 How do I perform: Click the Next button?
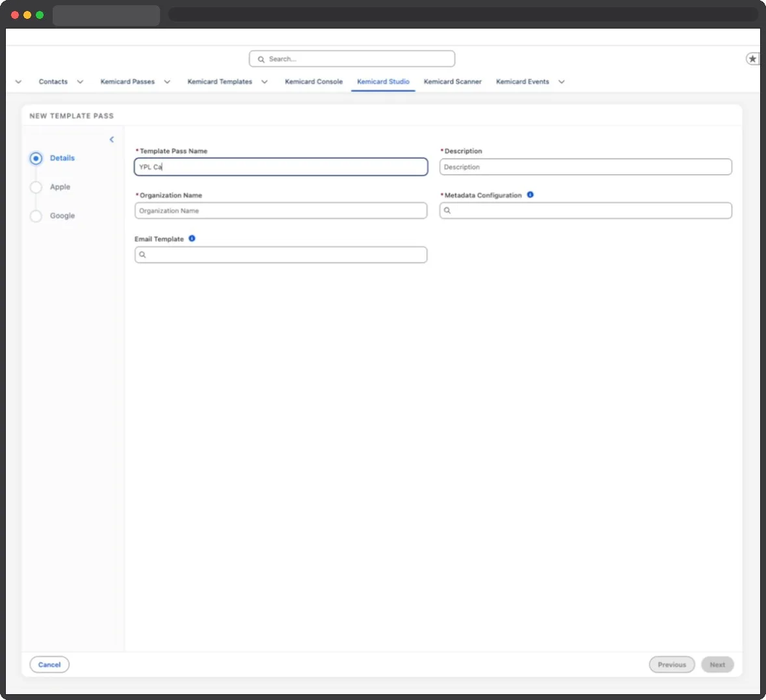[717, 664]
